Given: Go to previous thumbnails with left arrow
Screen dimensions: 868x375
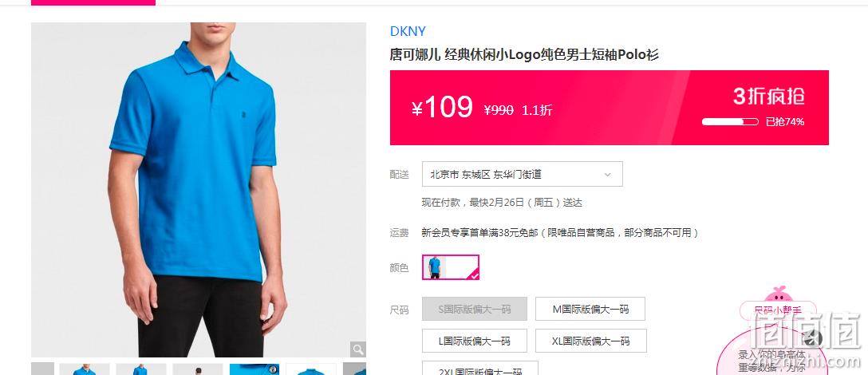Looking at the screenshot, I should [x=42, y=369].
